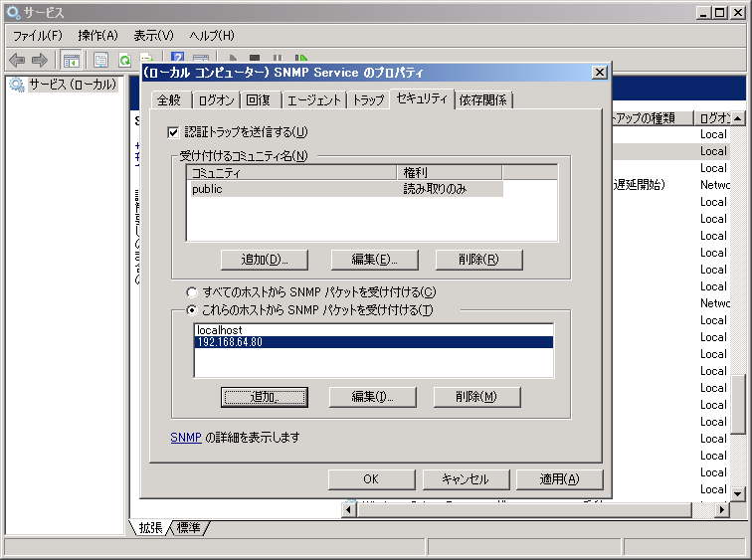The width and height of the screenshot is (752, 560).
Task: Click the Services window title icon
Action: tap(14, 13)
